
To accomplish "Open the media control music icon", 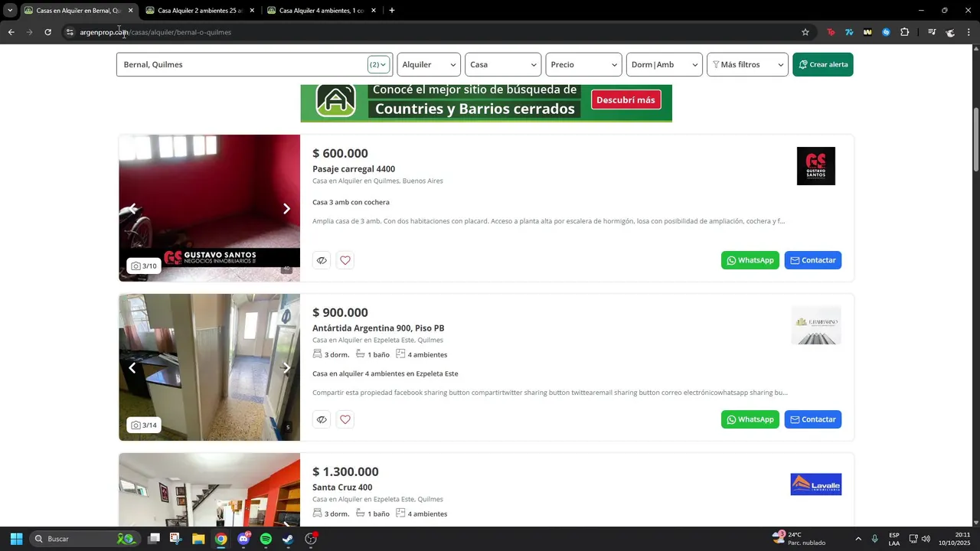I will click(932, 32).
